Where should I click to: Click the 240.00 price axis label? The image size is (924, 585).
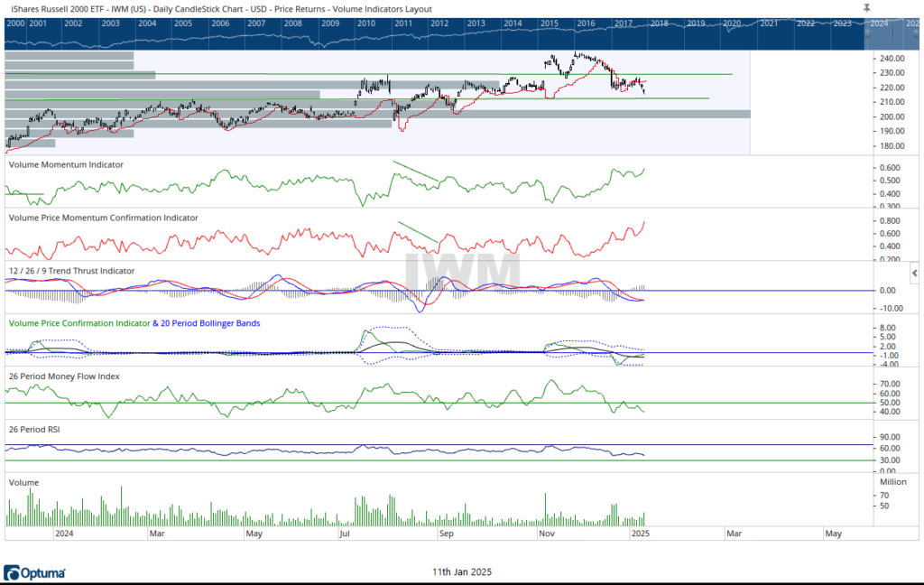tap(893, 59)
